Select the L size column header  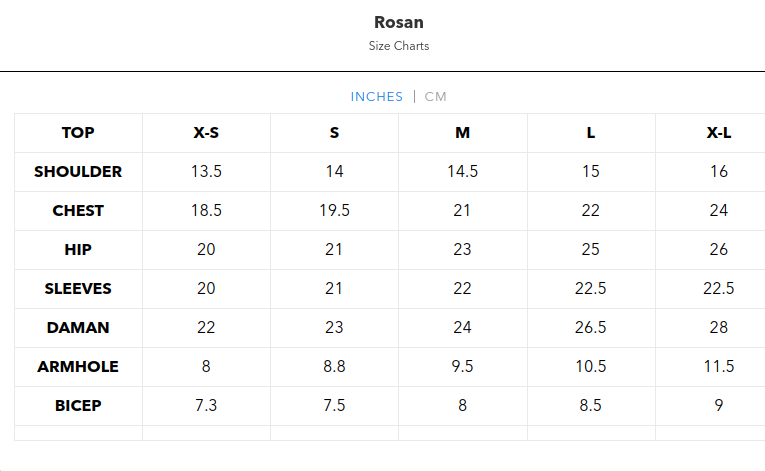pyautogui.click(x=591, y=133)
